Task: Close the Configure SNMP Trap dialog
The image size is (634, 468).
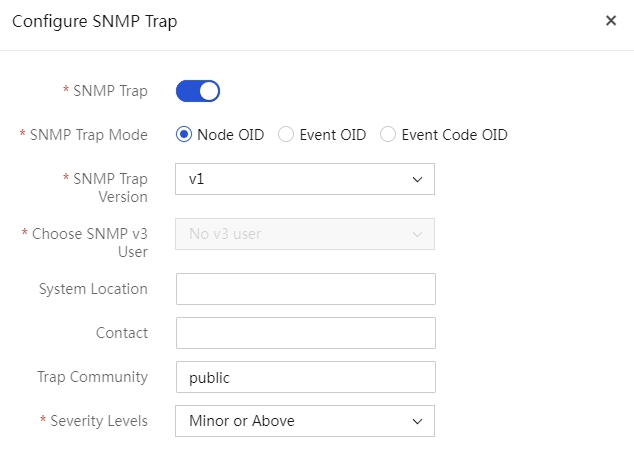Action: tap(611, 21)
